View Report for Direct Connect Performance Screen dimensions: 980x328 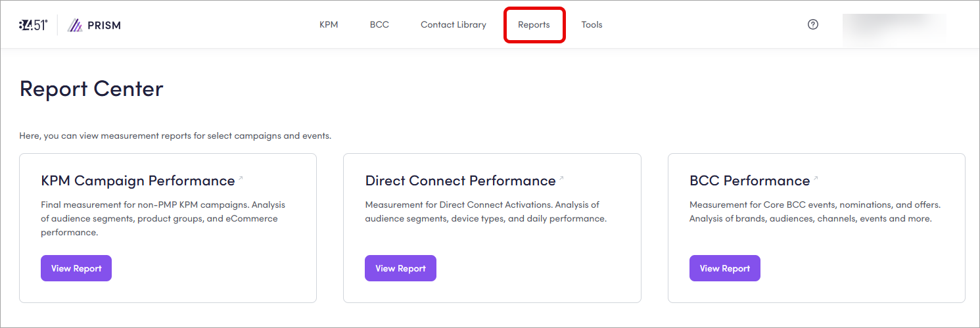(x=400, y=268)
